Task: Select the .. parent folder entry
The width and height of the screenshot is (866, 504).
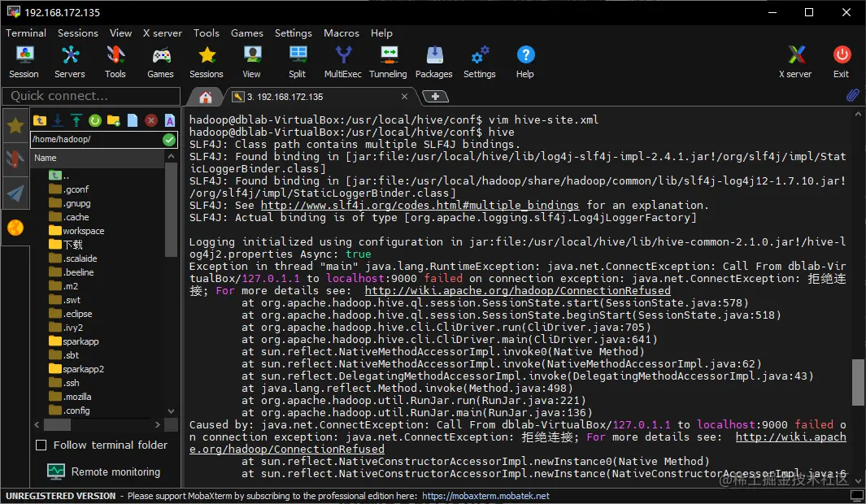Action: coord(59,176)
